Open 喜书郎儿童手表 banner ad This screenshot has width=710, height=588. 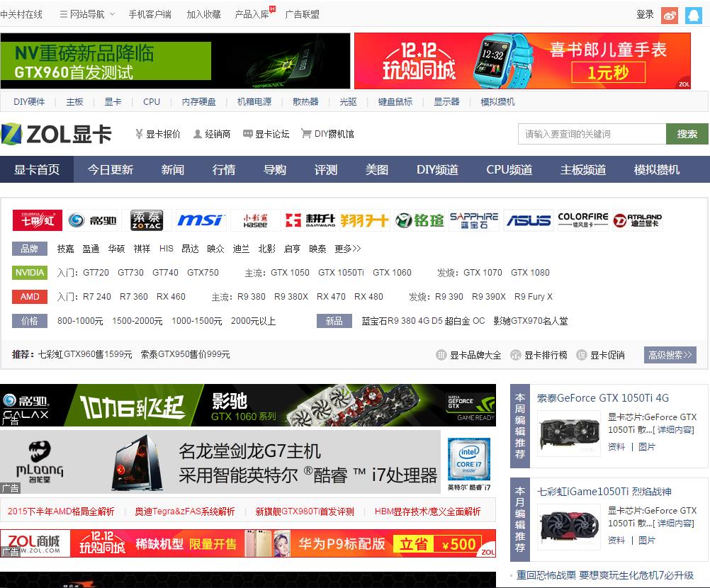coord(522,61)
